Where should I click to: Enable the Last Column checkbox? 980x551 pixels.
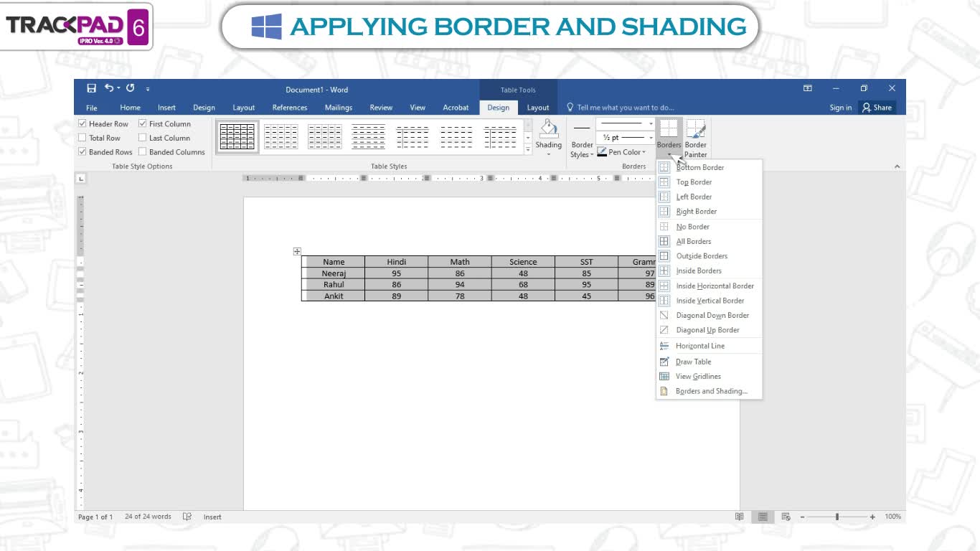point(142,138)
